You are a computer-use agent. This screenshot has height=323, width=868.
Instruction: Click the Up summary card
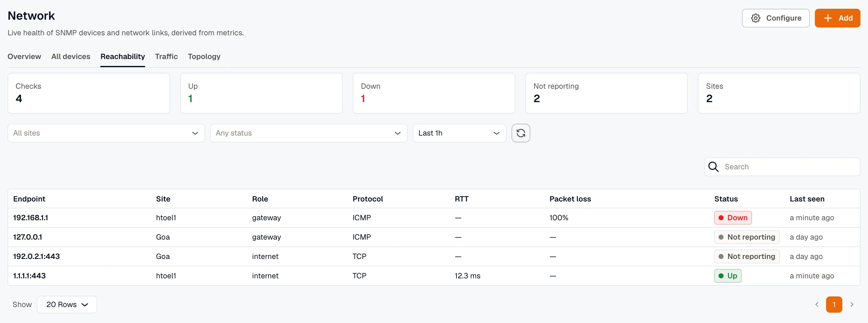[x=261, y=93]
